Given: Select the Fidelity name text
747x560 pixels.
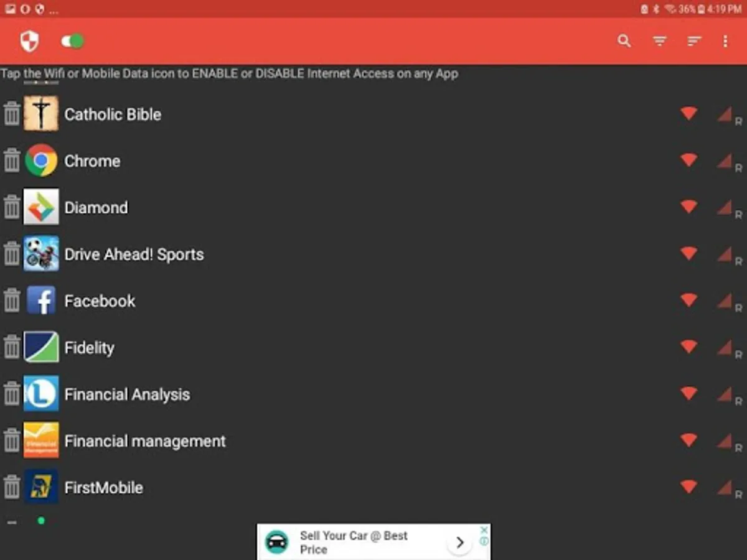Looking at the screenshot, I should (89, 348).
